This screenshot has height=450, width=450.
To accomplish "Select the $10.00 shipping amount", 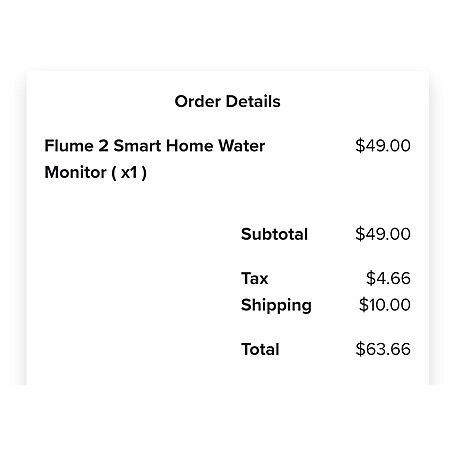I will pyautogui.click(x=385, y=305).
